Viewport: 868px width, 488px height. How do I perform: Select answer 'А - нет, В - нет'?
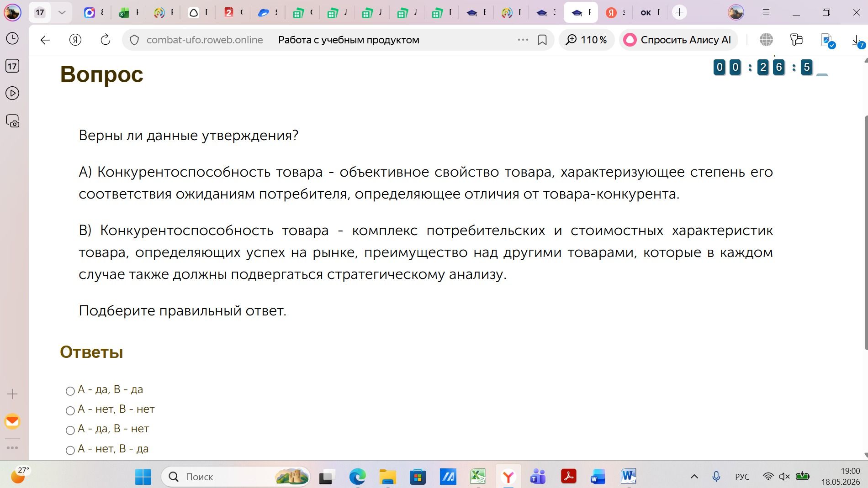[x=70, y=410]
